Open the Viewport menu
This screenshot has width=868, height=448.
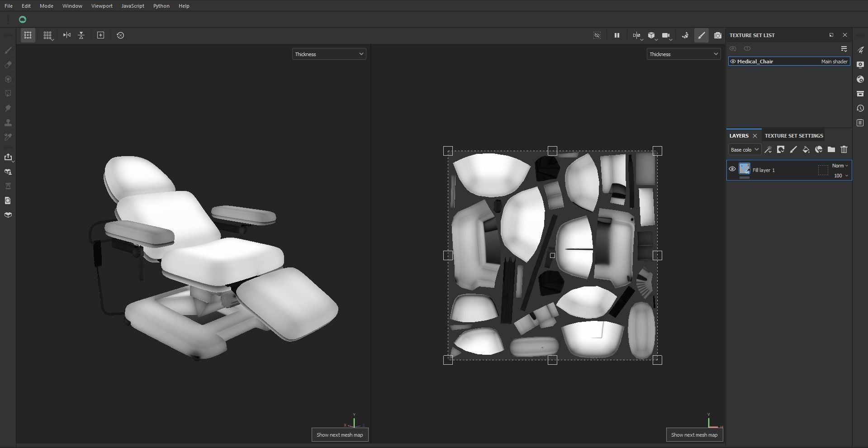pos(102,6)
